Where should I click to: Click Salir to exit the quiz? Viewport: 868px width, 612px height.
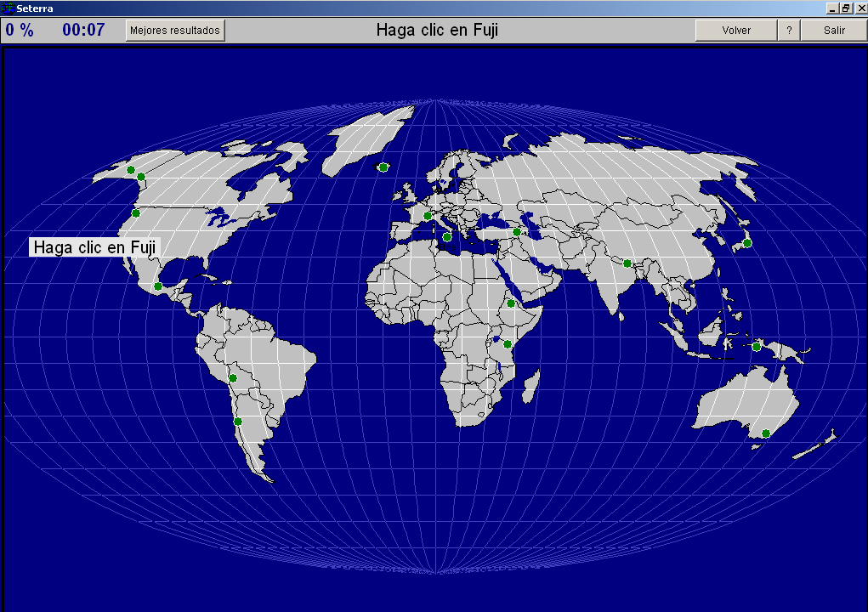[x=834, y=31]
